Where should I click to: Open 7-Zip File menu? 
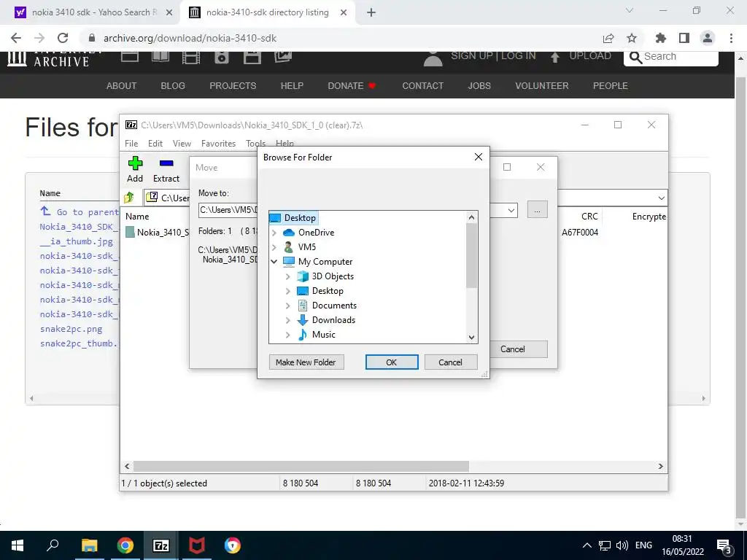131,144
